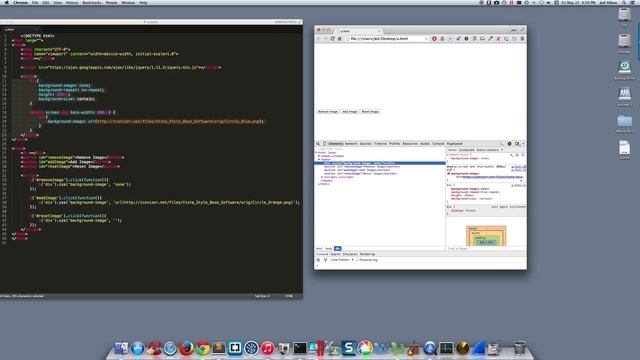
Task: Open the Bookmarks menu in menu bar
Action: pos(92,2)
